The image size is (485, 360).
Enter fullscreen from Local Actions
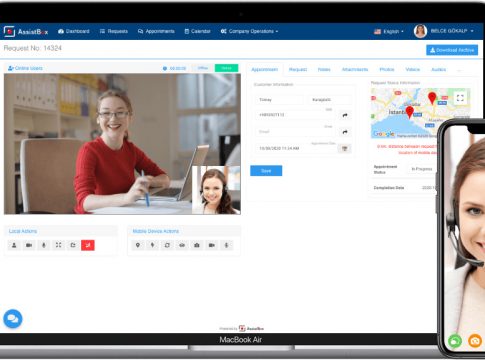click(58, 245)
